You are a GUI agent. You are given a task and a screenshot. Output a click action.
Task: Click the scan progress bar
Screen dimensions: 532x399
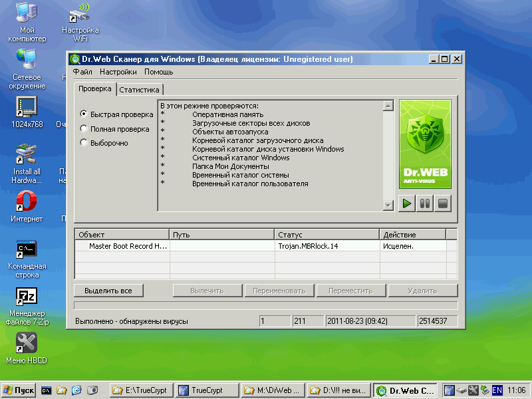click(265, 305)
